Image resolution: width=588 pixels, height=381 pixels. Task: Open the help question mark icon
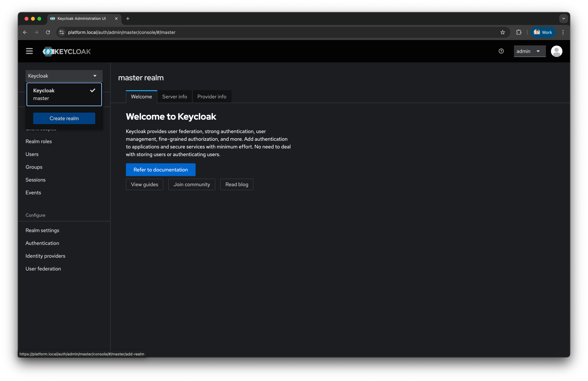point(501,51)
